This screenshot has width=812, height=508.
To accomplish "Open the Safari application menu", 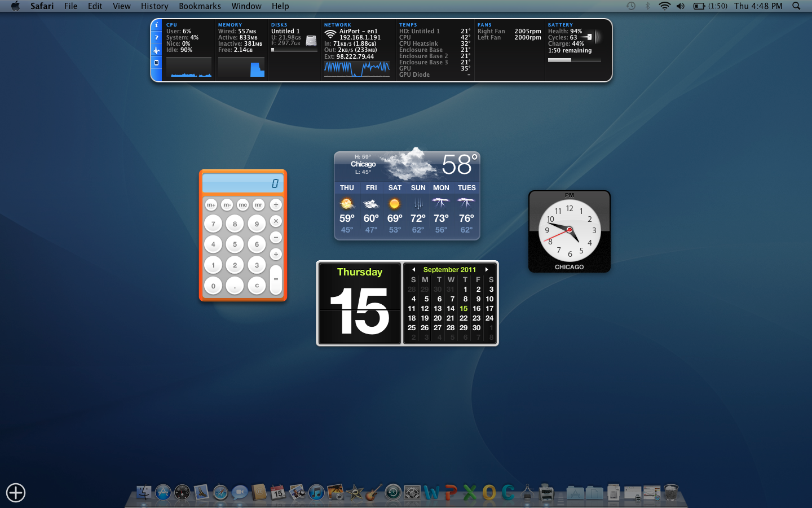I will pos(42,6).
